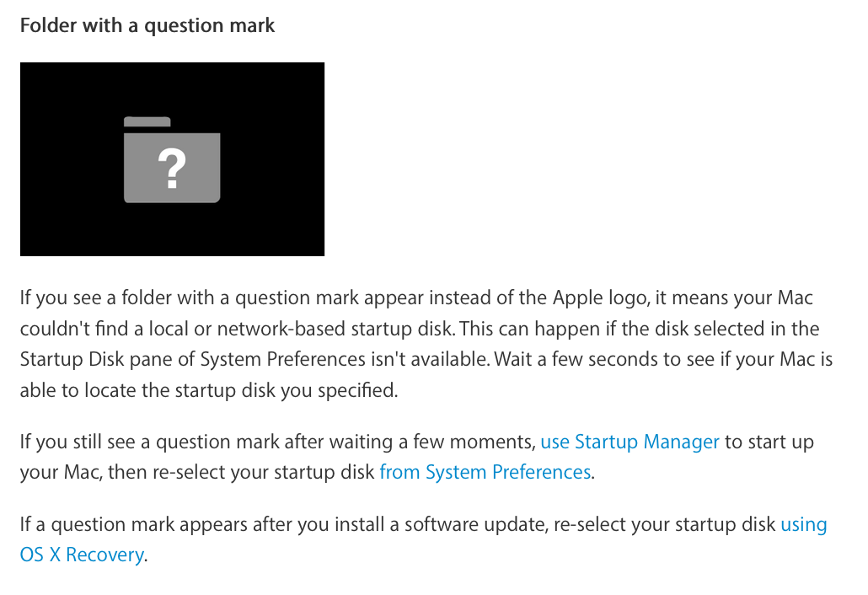The width and height of the screenshot is (868, 595).
Task: Click the small tab on top of the folder icon
Action: coord(147,121)
